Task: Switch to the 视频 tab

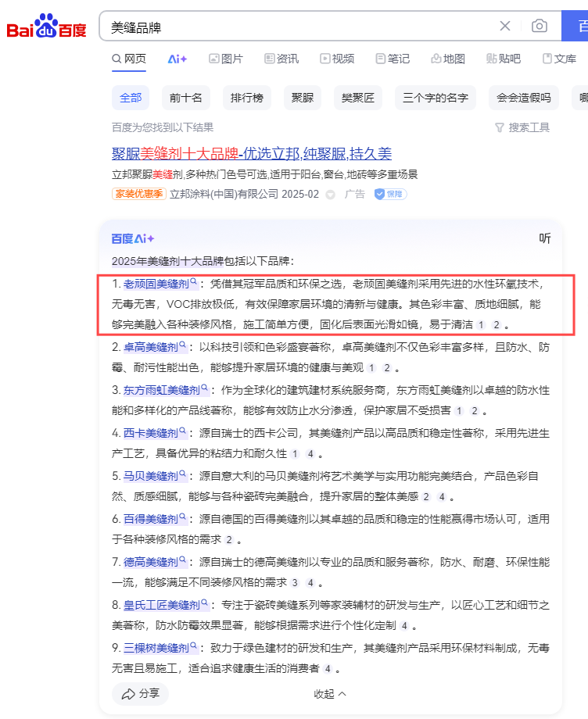Action: tap(336, 59)
